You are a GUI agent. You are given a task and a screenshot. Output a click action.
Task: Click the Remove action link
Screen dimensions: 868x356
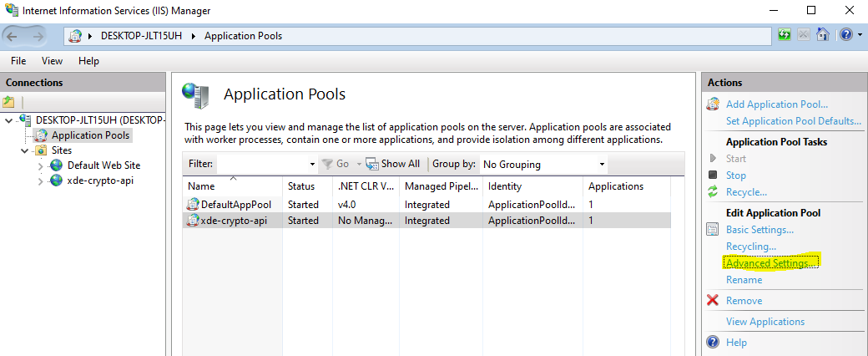pos(744,301)
